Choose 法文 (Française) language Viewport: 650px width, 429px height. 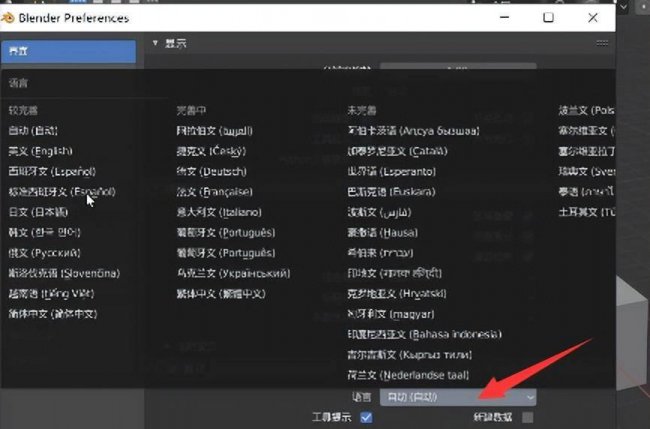pyautogui.click(x=214, y=192)
